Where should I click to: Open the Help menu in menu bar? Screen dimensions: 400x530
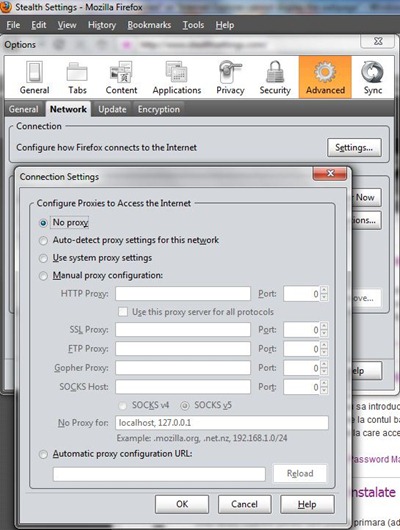(225, 25)
